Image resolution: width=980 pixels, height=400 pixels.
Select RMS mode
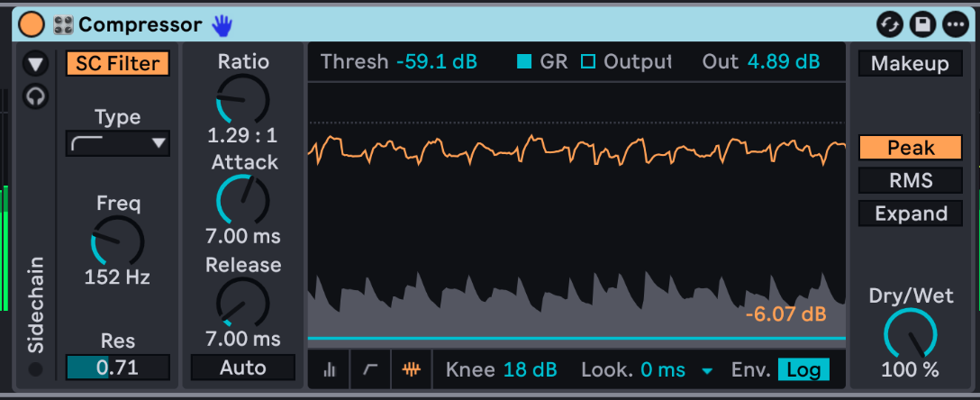point(910,180)
